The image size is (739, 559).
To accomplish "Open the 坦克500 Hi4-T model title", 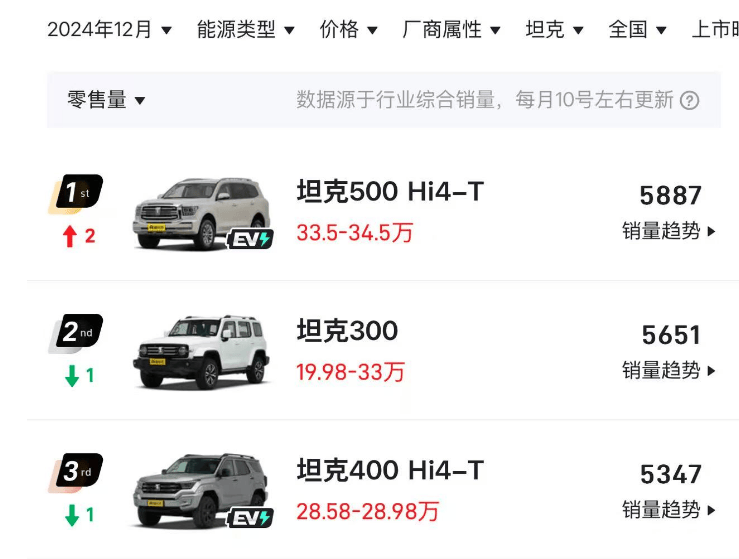I will [x=390, y=191].
